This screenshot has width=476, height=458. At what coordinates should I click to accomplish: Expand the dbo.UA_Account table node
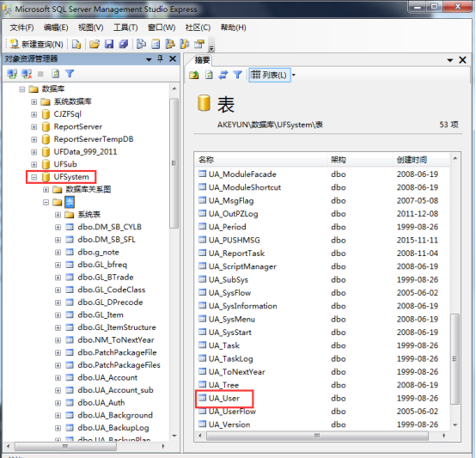(58, 377)
